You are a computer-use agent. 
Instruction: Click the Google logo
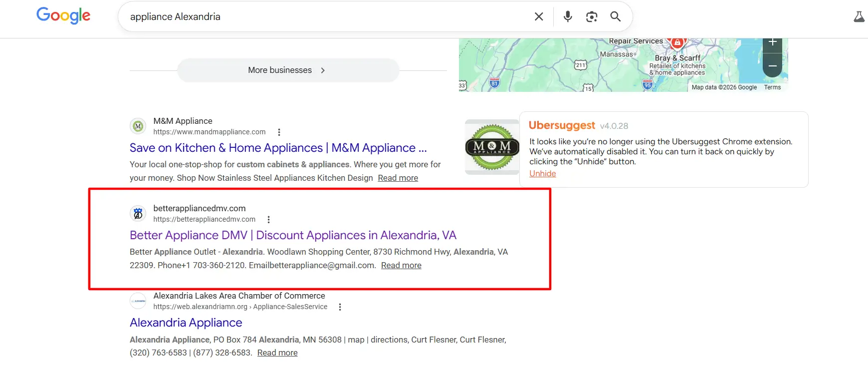pyautogui.click(x=63, y=16)
